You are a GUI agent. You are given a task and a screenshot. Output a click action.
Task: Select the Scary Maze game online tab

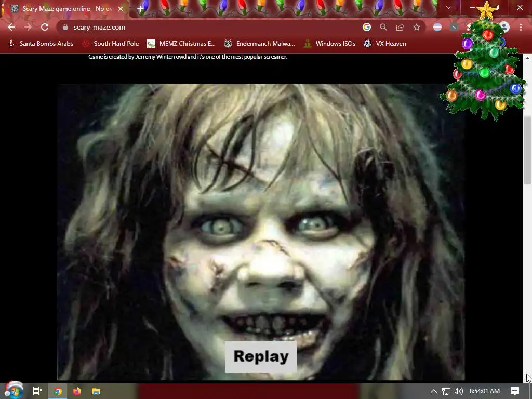67,9
